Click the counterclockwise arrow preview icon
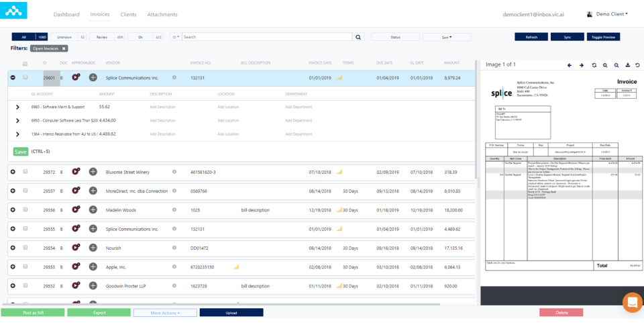644x325 pixels. 637,65
